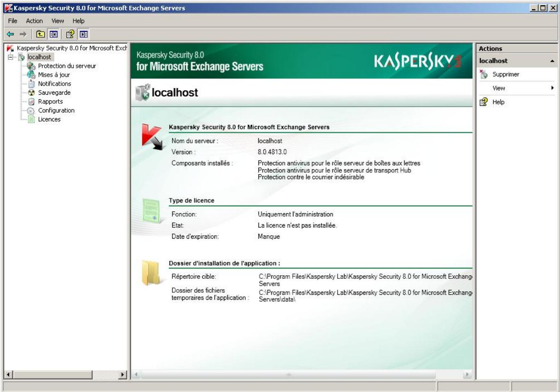Toggle Show/Hide Action Pane toolbar icon
560x392 pixels.
click(x=84, y=34)
